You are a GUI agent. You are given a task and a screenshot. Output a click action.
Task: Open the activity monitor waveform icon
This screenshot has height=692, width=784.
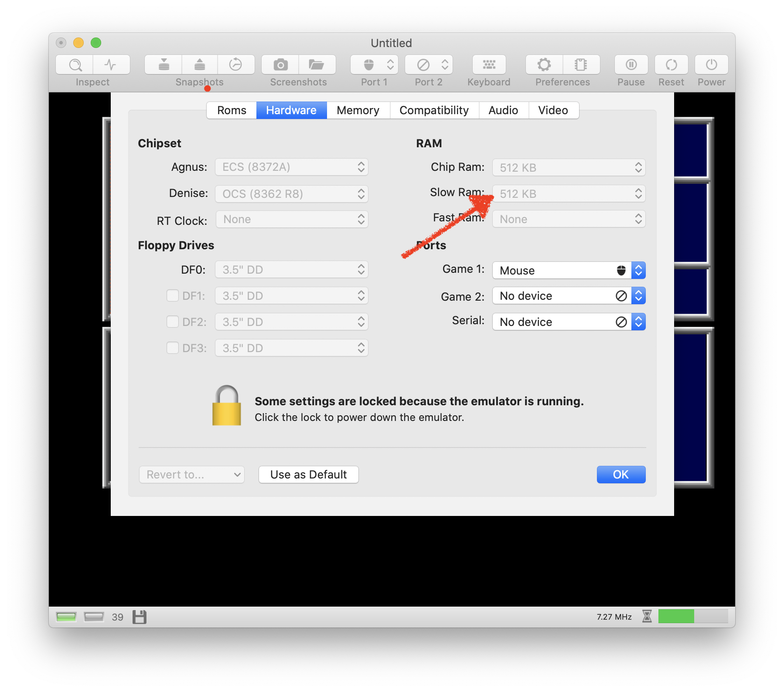[x=111, y=65]
